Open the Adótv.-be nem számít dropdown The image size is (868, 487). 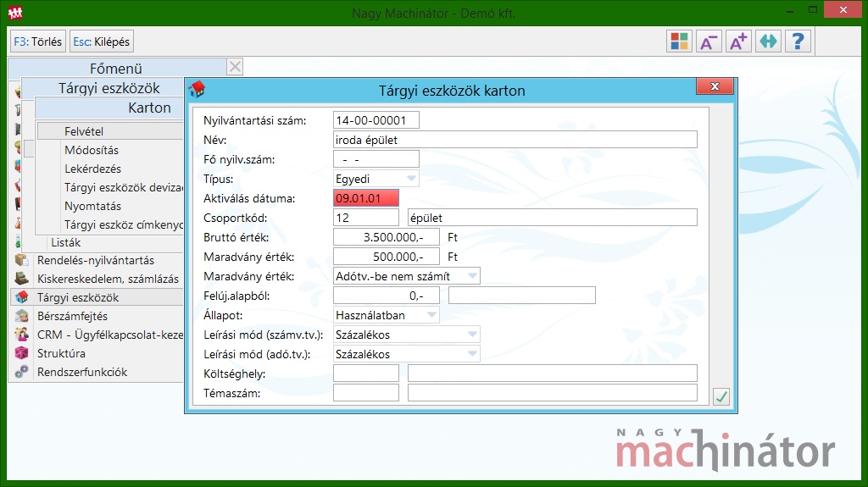coord(406,276)
